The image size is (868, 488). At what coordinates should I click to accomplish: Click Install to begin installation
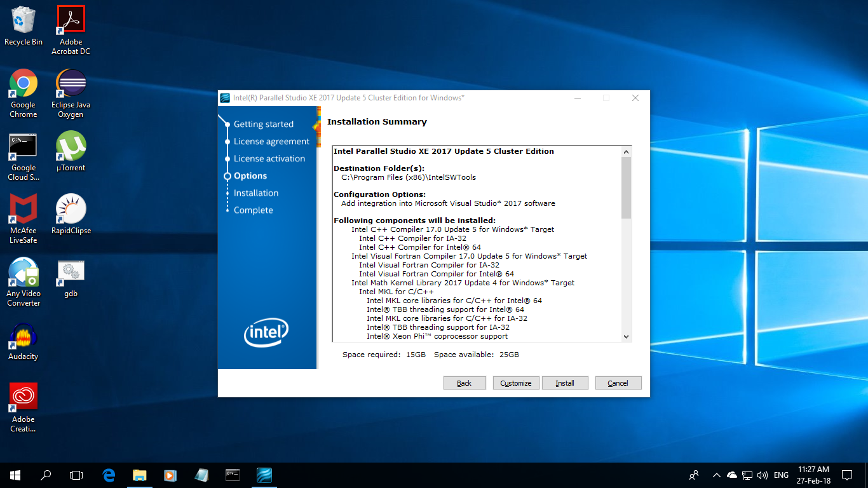(x=565, y=383)
